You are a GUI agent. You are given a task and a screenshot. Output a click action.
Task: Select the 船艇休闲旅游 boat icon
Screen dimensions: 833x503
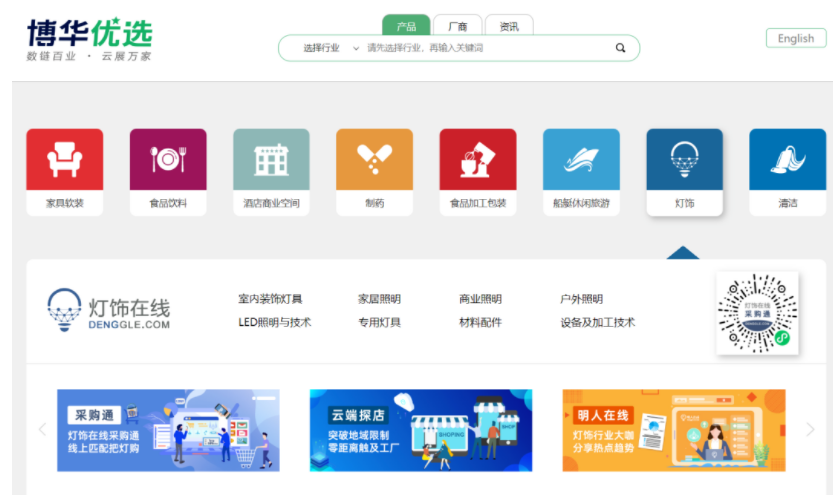coord(581,159)
